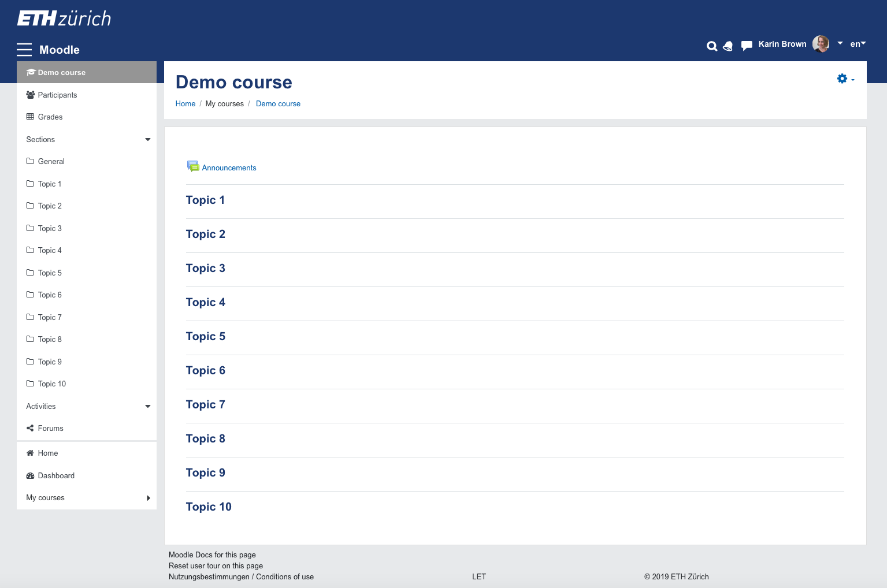
Task: Click the Home house icon in sidebar
Action: coord(30,453)
